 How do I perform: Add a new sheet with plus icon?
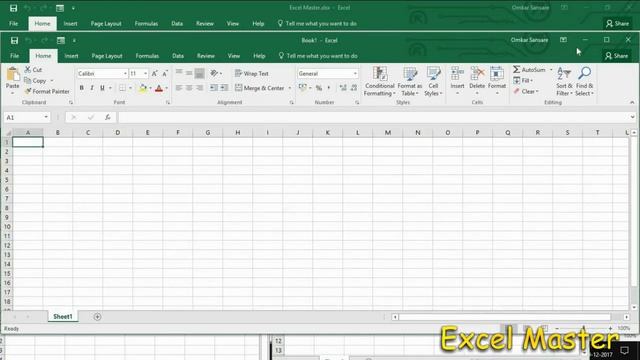click(x=97, y=317)
